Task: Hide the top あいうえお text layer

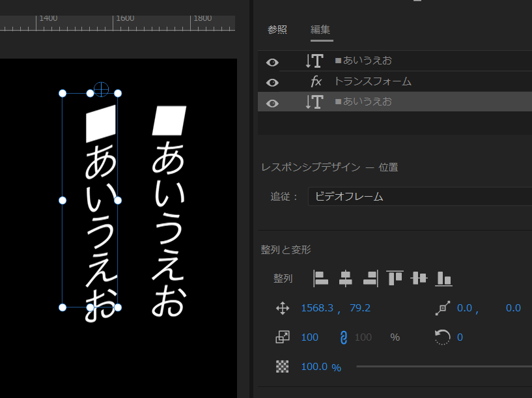Action: click(272, 63)
